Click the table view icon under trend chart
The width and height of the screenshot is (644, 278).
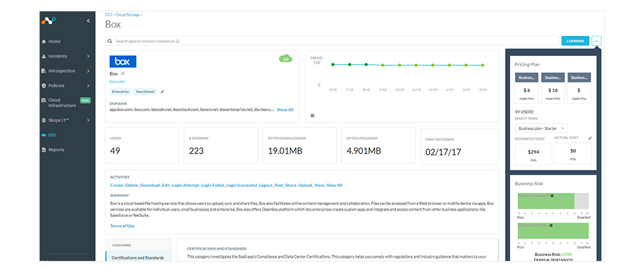[313, 116]
